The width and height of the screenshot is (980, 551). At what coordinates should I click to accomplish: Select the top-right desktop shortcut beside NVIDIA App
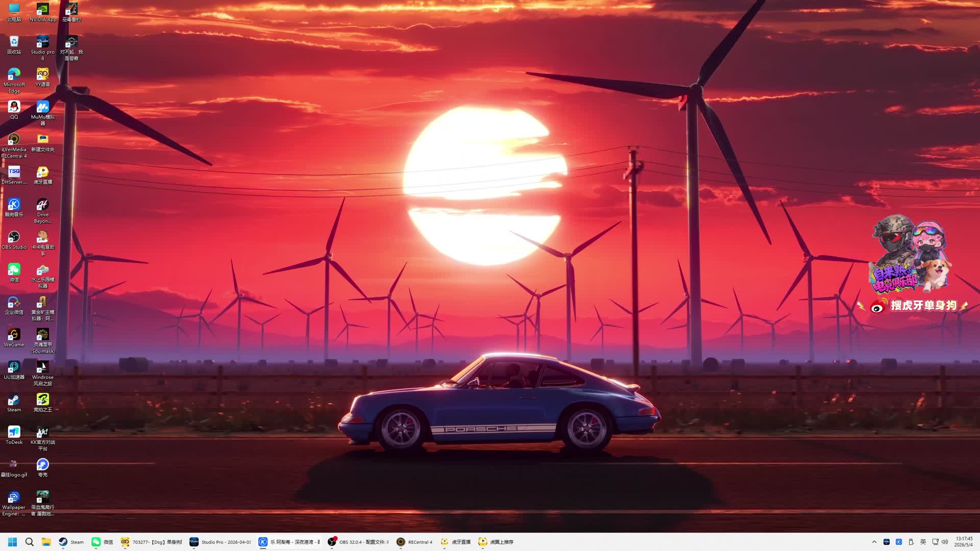(x=71, y=12)
